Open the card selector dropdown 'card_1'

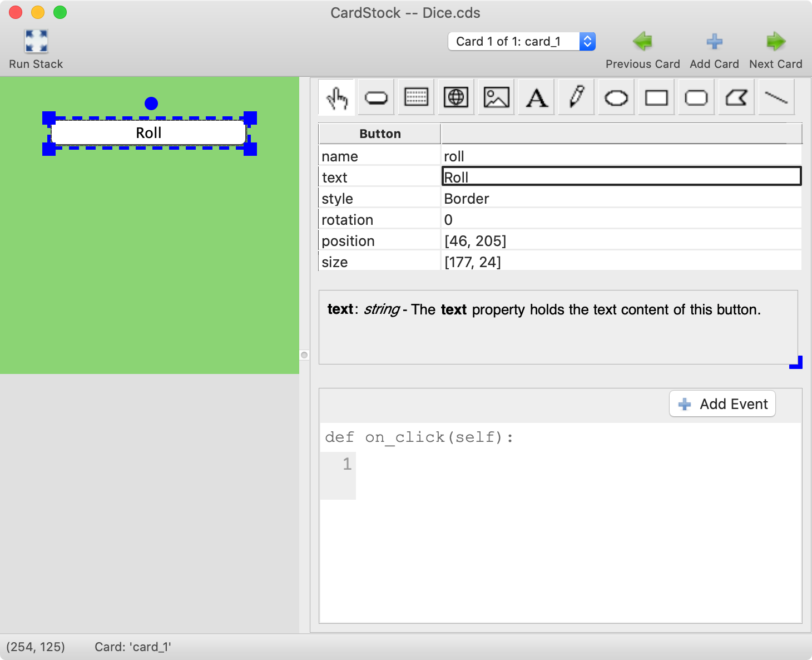522,41
